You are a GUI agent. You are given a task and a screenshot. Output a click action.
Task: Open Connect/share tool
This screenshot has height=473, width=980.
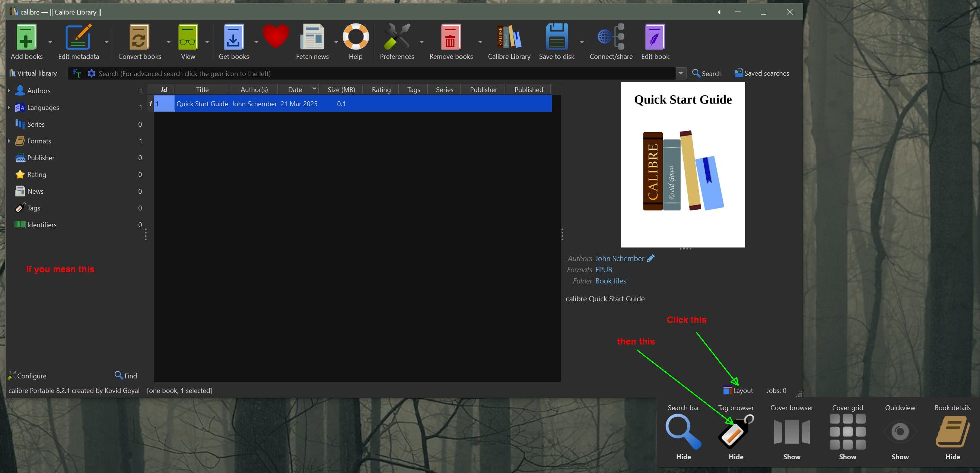[x=611, y=37]
